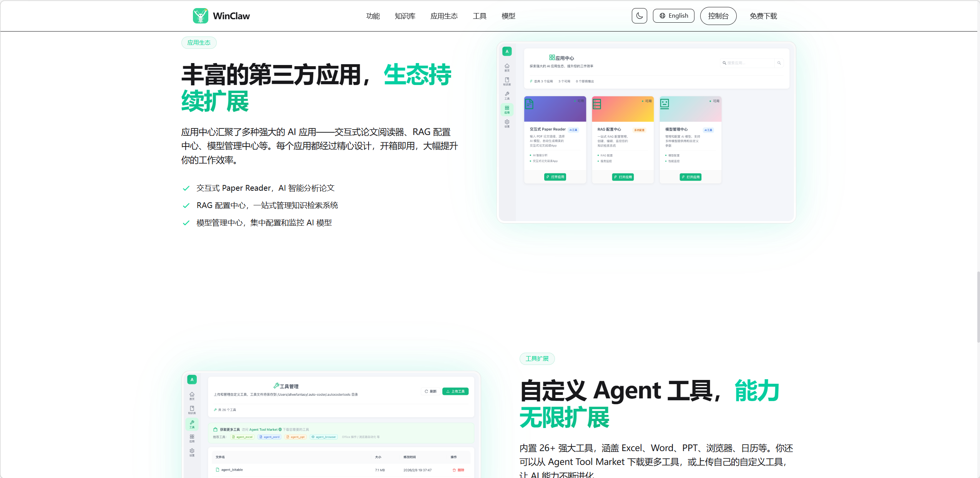Click the RAG 配置中心 card's 打开应用 button
The height and width of the screenshot is (478, 980).
coord(623,177)
